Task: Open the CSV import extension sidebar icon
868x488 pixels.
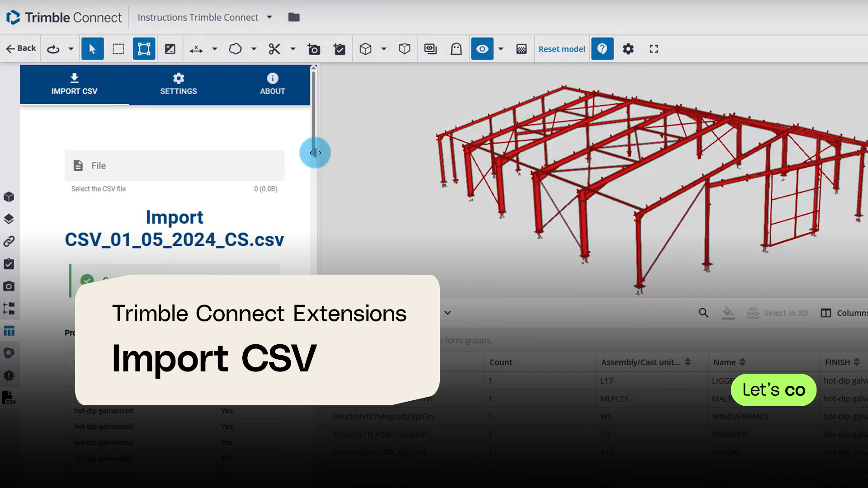Action: [9, 398]
